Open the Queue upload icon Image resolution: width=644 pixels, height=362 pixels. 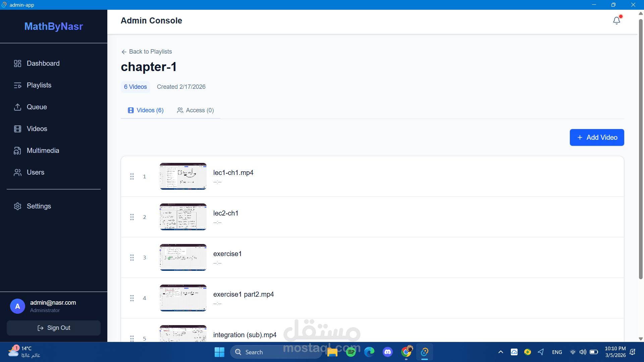(x=17, y=107)
